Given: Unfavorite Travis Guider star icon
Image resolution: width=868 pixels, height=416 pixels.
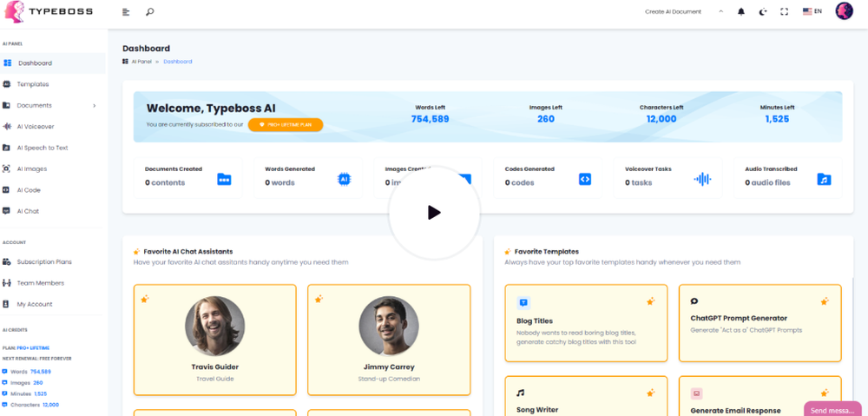Looking at the screenshot, I should click(144, 299).
